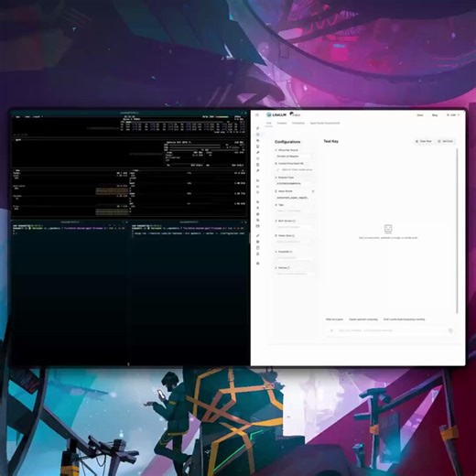Open the Blog link in the header

pyautogui.click(x=435, y=115)
